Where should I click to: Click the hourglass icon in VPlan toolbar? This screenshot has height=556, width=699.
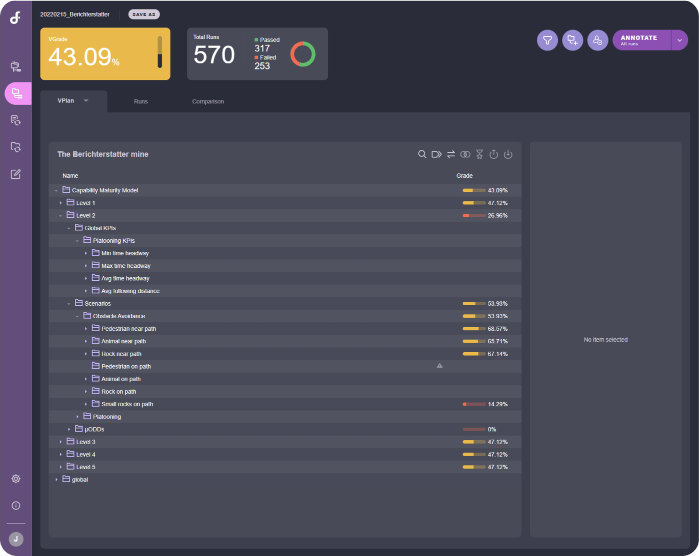479,154
